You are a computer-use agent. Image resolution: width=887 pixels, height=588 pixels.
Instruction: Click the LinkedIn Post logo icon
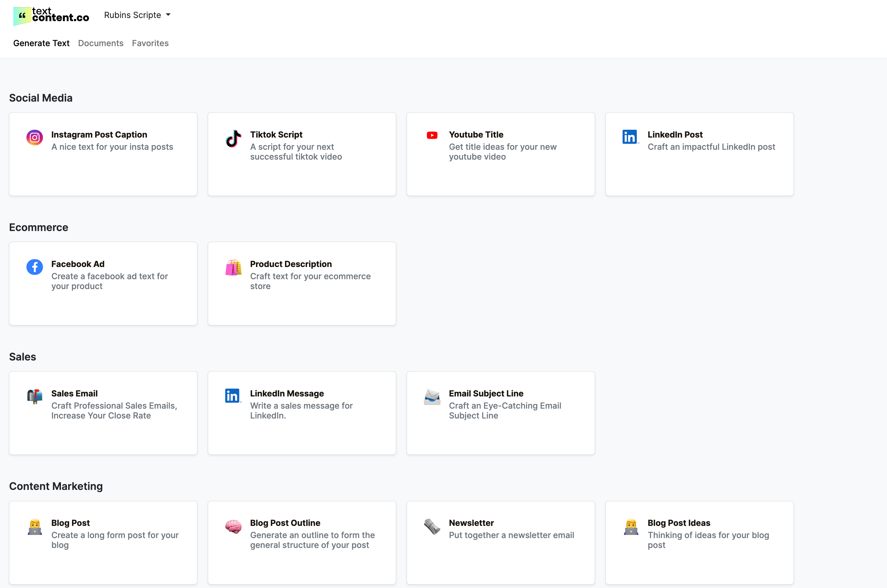[x=630, y=137]
